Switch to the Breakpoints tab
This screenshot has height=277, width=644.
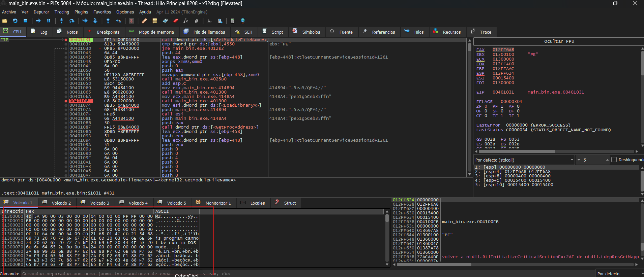[108, 32]
